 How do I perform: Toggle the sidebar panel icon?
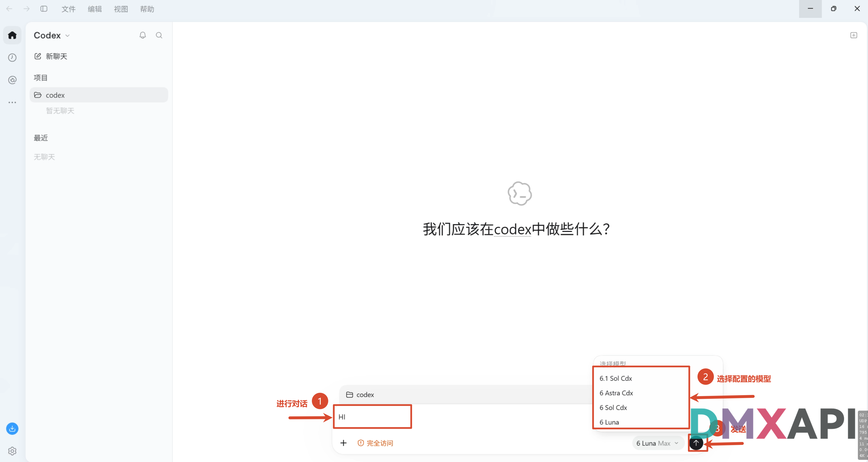click(x=44, y=9)
